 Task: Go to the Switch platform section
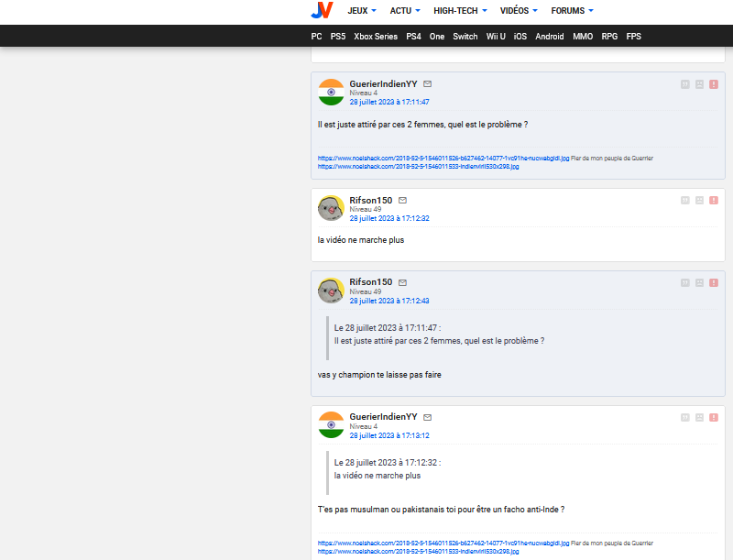[465, 37]
